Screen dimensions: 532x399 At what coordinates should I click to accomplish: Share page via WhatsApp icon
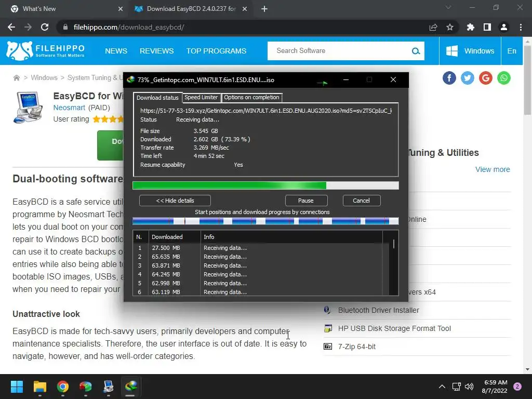[504, 78]
